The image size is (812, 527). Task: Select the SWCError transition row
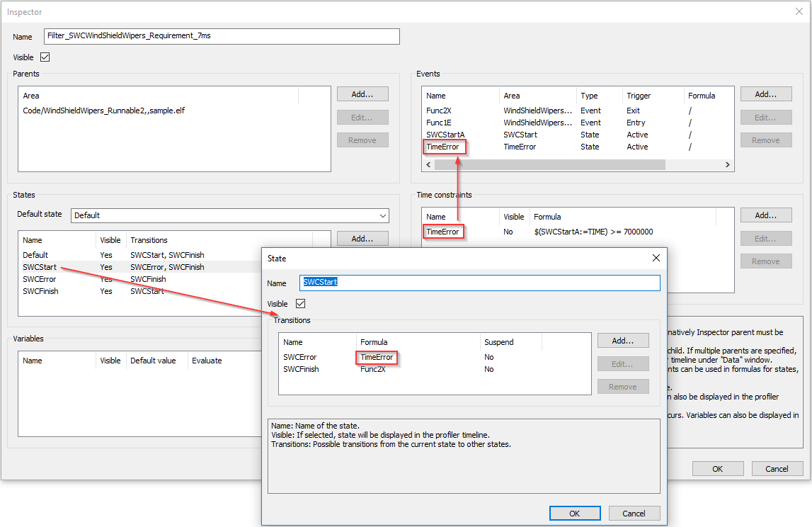[300, 357]
